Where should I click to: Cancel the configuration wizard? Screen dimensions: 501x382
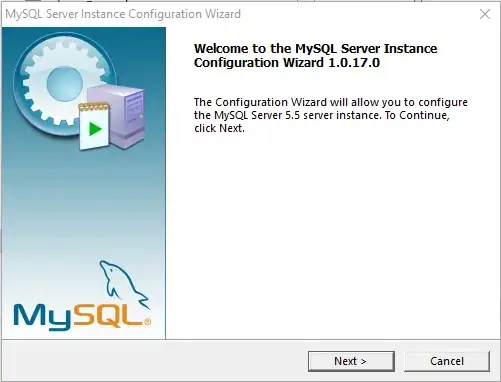click(447, 361)
